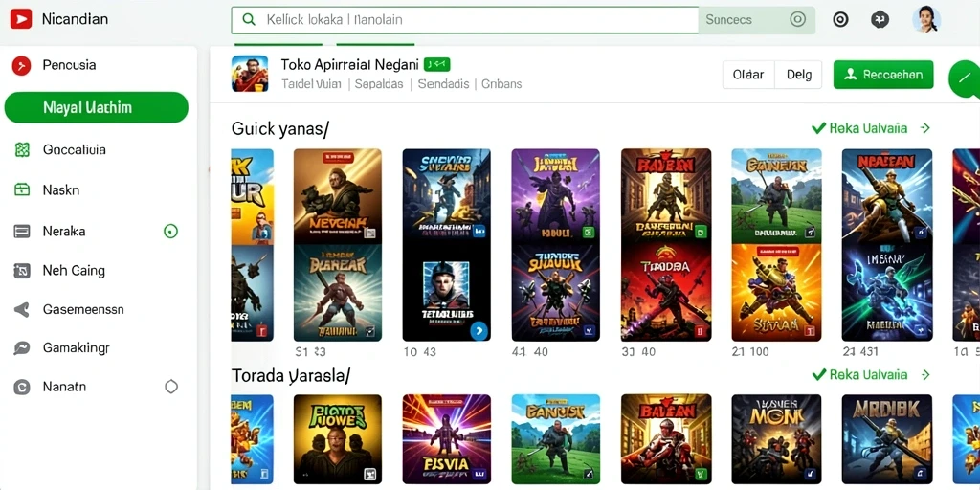Viewport: 980px width, 490px height.
Task: Open the dark chat bubble icon in header
Action: point(880,19)
